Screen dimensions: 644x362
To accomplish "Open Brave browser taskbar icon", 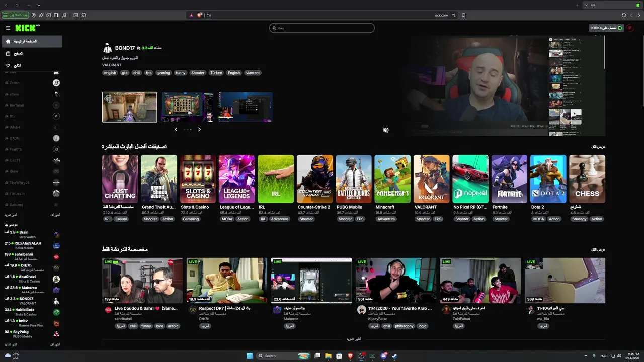I will pyautogui.click(x=351, y=356).
